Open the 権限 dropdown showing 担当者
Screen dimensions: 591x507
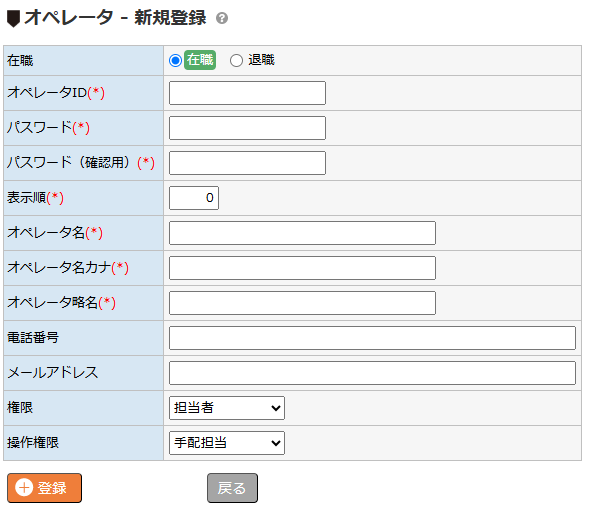coord(227,407)
